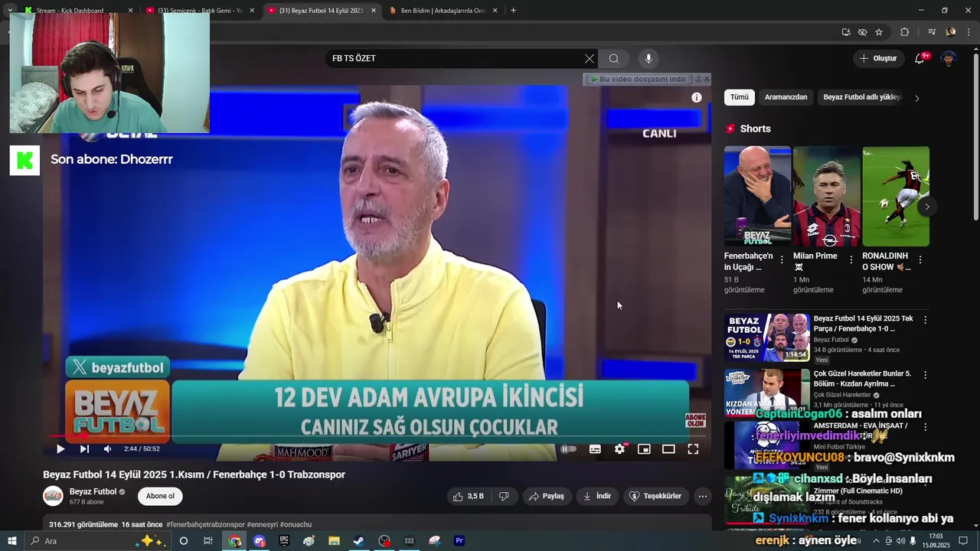Open options for Tek Parça video
This screenshot has height=551, width=980.
click(x=925, y=320)
